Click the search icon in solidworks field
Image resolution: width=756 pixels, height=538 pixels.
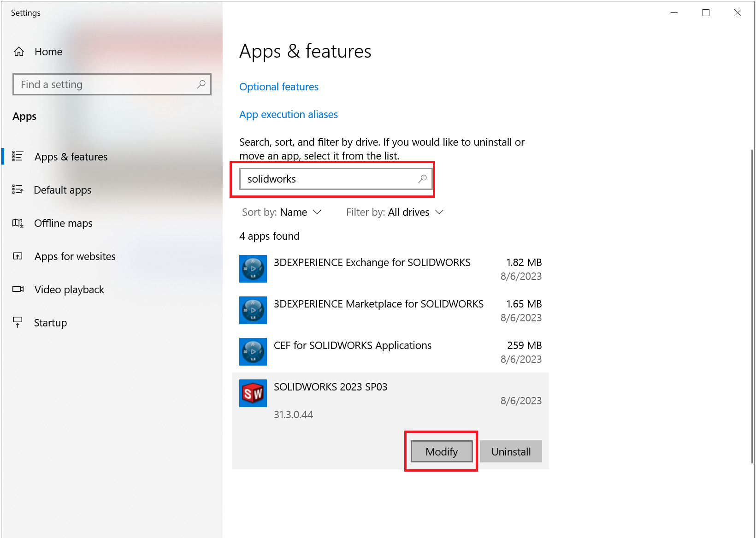tap(422, 179)
